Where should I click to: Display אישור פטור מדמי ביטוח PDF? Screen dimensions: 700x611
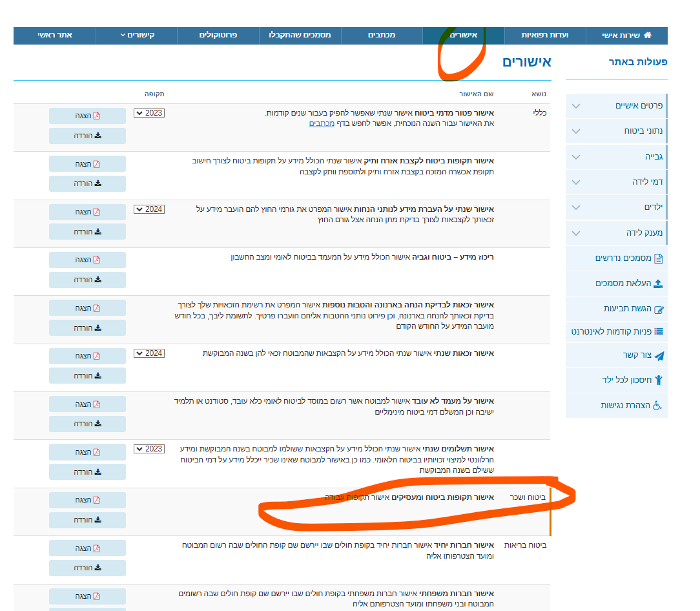point(88,116)
